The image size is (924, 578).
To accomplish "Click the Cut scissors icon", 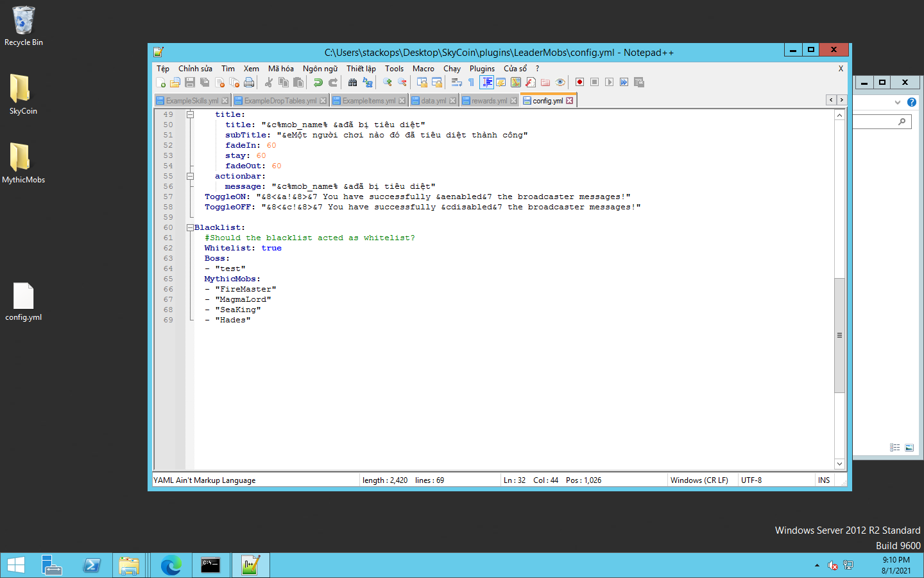I will point(269,82).
